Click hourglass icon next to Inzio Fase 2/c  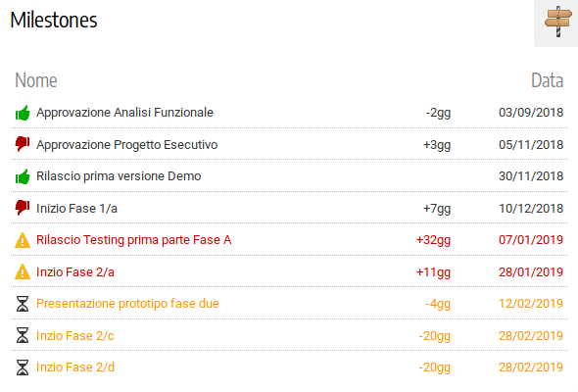click(x=23, y=335)
